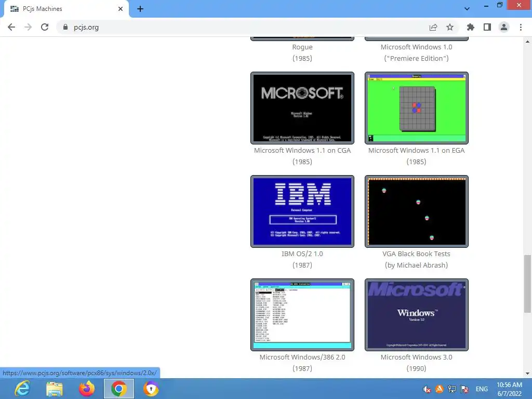
Task: Go back to the previous page
Action: [11, 27]
